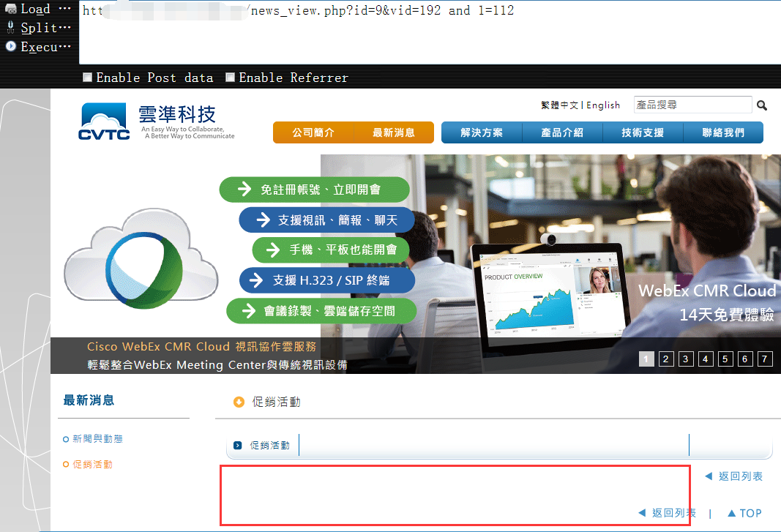This screenshot has height=532, width=781.
Task: Click the ▲TOP link
Action: coord(744,513)
